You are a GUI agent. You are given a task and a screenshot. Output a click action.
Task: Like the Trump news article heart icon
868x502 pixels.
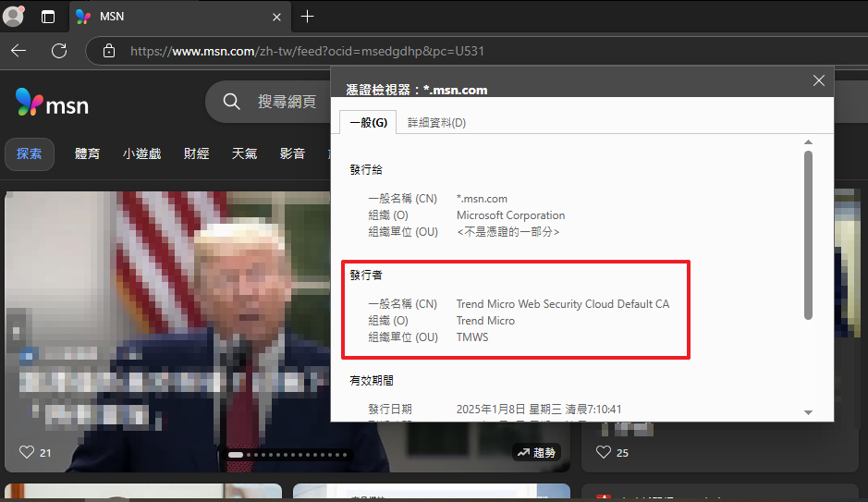[27, 452]
